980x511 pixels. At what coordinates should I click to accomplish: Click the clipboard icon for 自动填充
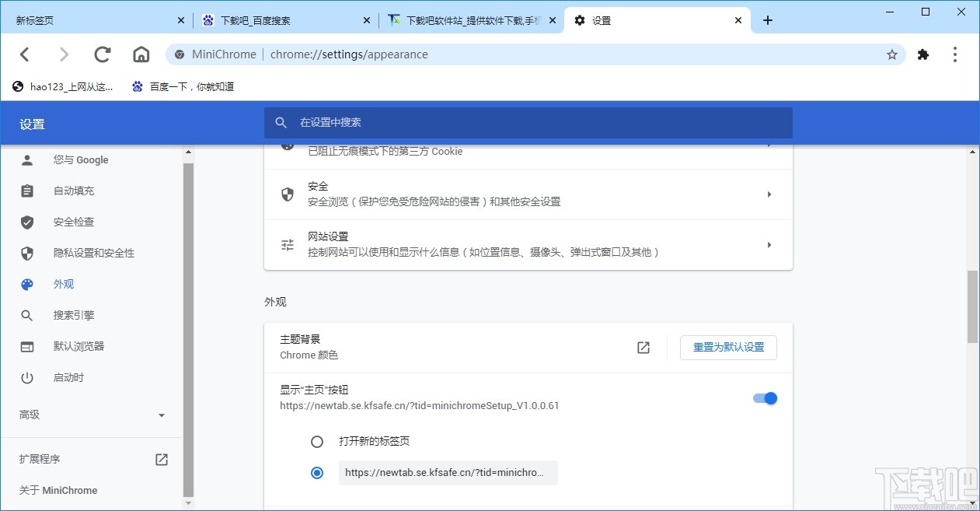click(x=27, y=191)
